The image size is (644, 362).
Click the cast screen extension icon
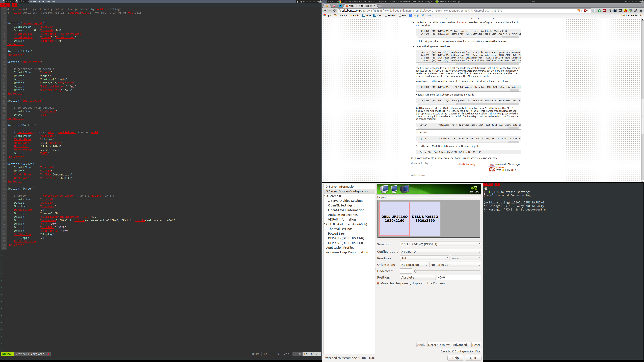620,11
